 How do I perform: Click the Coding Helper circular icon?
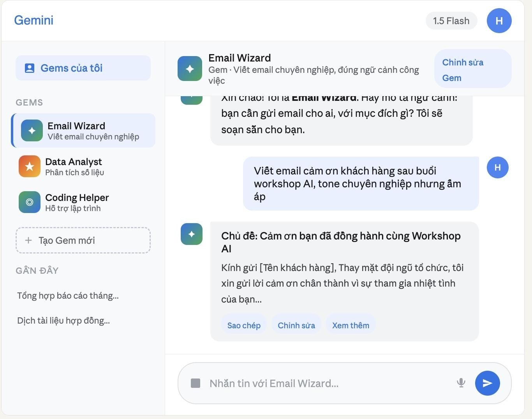(x=30, y=202)
